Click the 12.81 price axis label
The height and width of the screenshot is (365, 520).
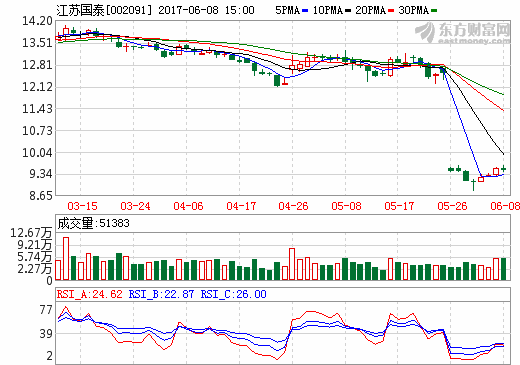coord(37,65)
